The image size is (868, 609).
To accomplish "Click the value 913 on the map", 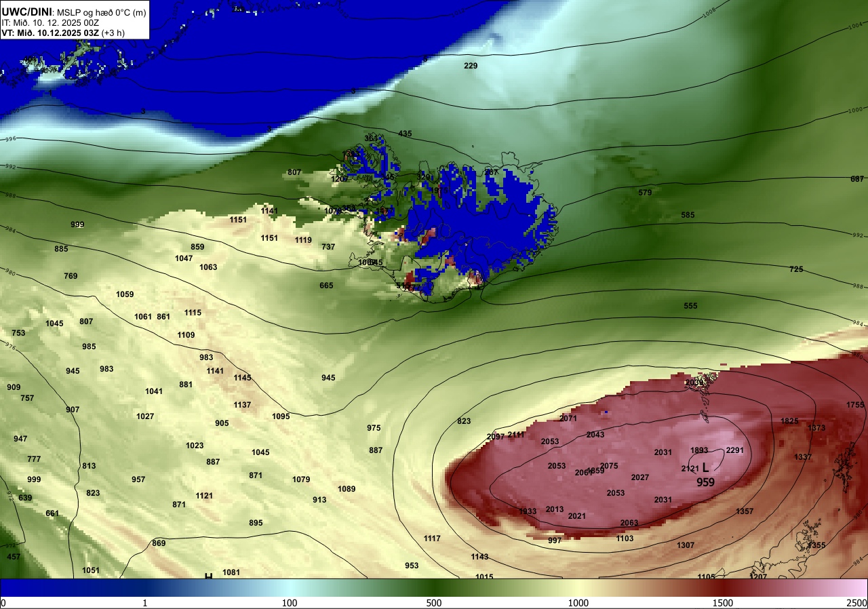I will tap(319, 500).
